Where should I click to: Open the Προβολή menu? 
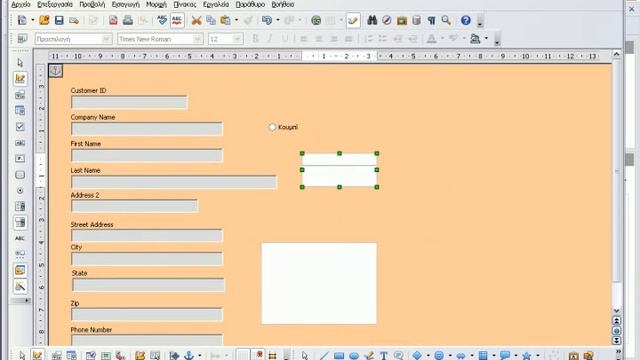(x=92, y=4)
